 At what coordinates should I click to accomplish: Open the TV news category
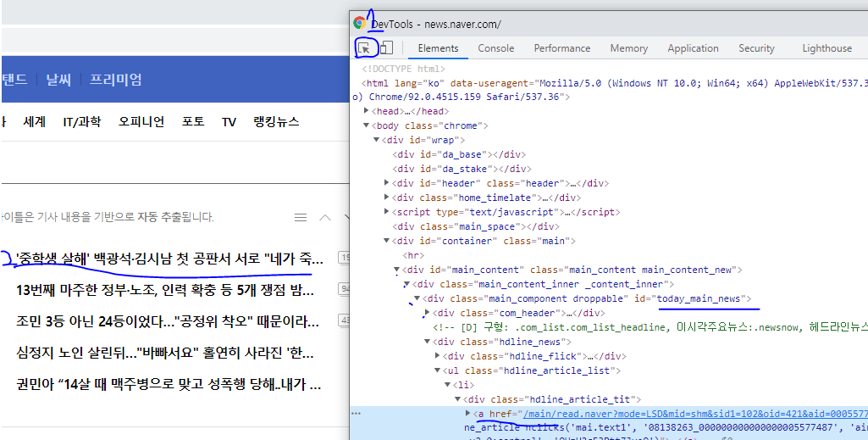229,121
